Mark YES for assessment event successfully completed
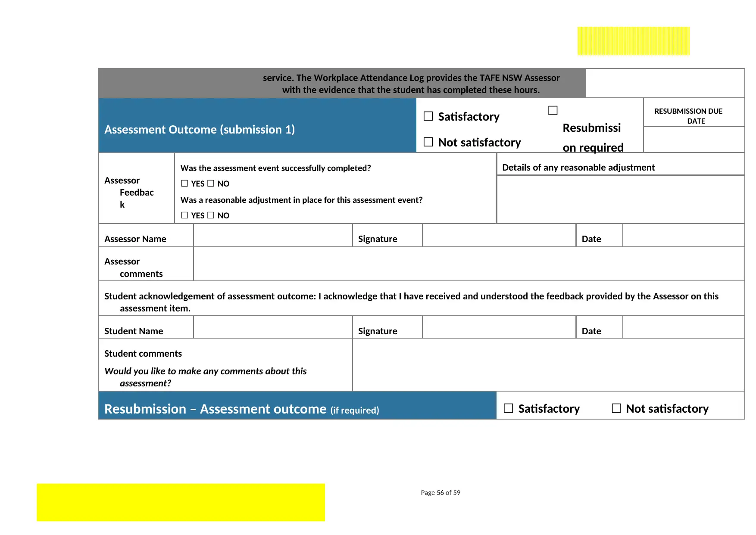The height and width of the screenshot is (535, 756). [184, 184]
